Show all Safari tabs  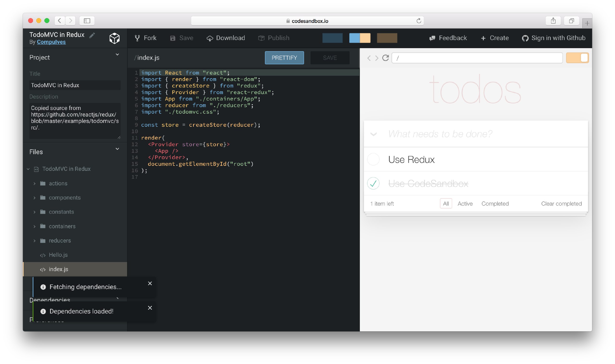pos(571,21)
